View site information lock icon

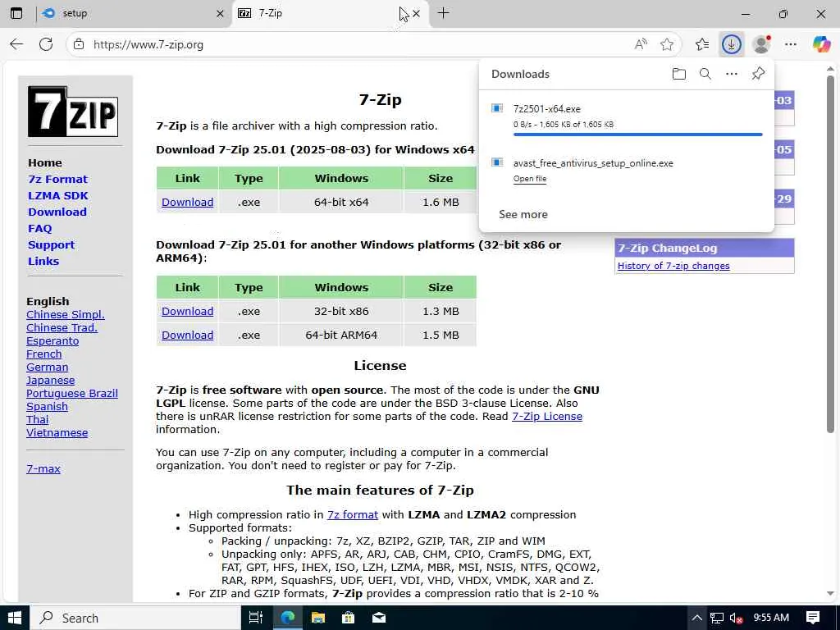click(79, 44)
